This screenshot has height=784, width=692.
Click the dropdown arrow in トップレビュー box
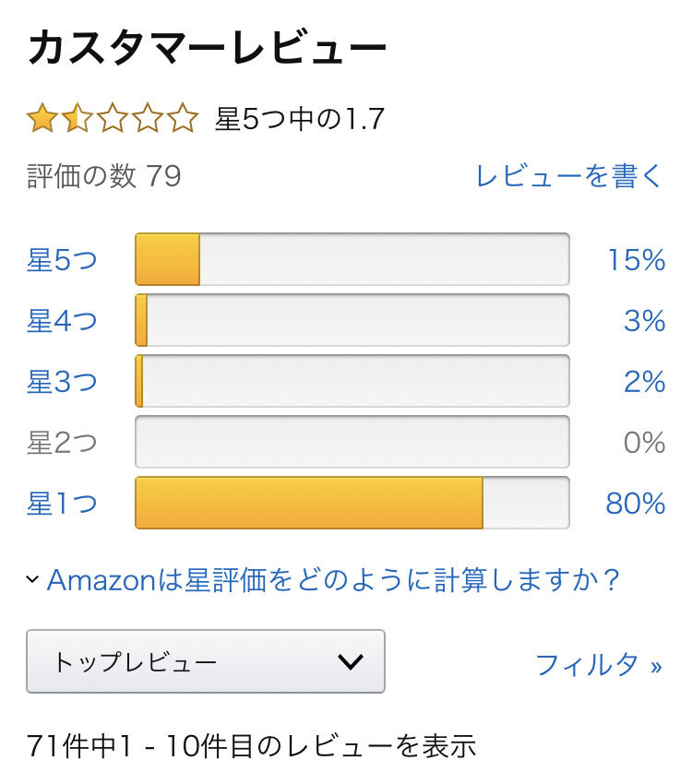[x=351, y=661]
